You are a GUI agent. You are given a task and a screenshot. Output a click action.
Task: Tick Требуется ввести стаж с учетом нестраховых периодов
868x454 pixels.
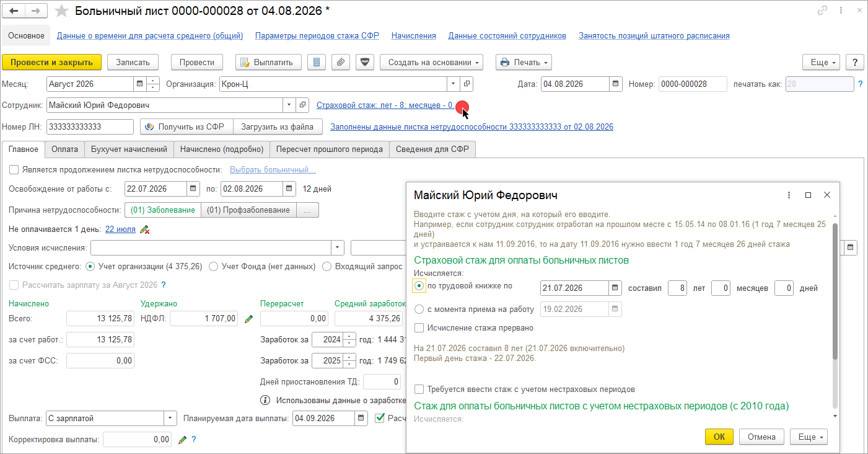point(419,389)
